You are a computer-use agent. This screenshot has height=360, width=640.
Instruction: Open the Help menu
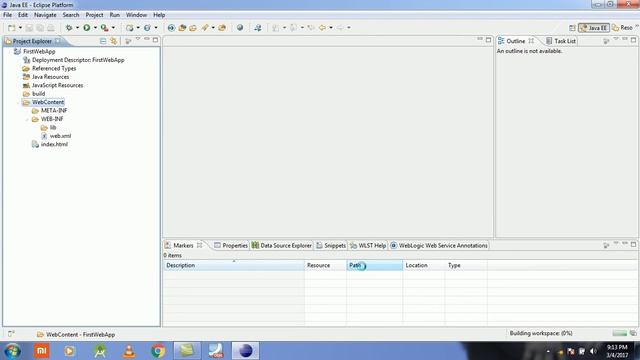pos(159,15)
